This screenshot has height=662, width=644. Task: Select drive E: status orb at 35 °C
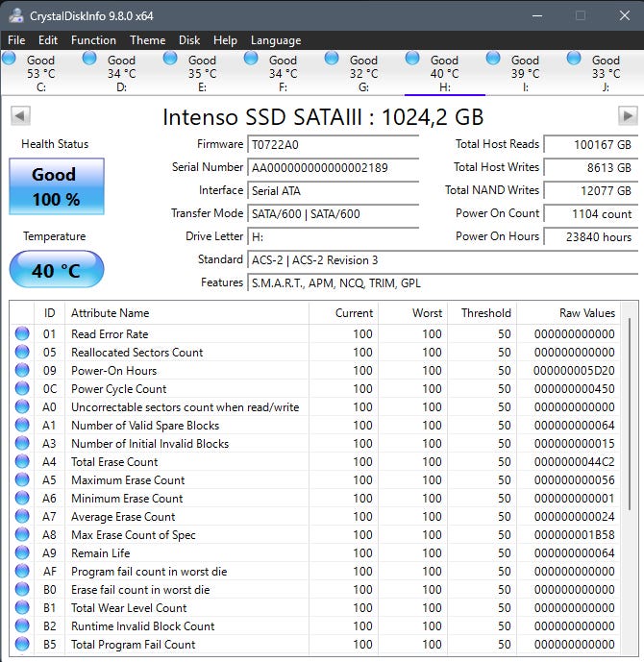171,60
